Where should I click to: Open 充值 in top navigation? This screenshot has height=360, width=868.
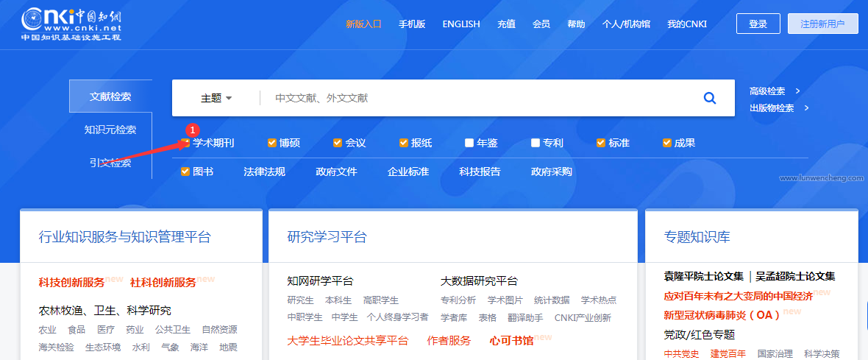[506, 24]
